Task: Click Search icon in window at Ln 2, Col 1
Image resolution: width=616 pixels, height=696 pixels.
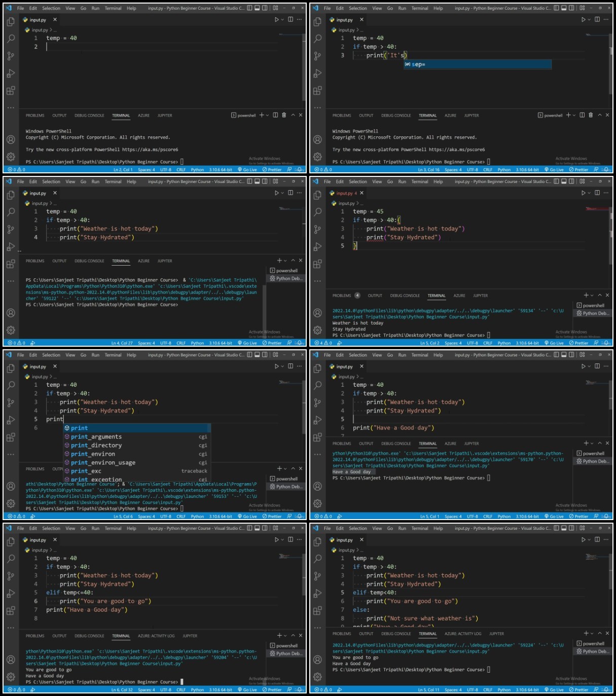Action: (11, 39)
